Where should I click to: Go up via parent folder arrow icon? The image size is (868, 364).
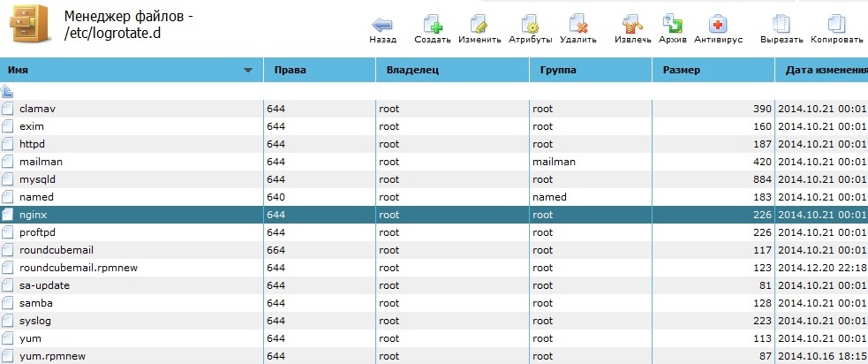click(8, 90)
